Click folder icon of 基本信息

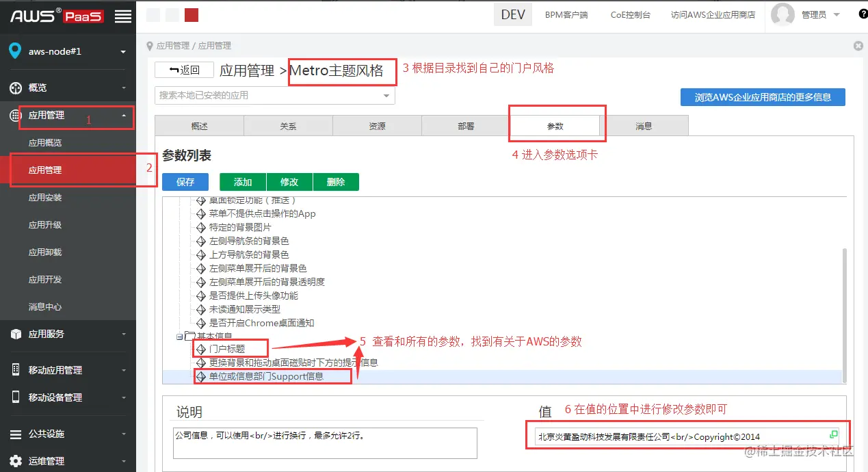(x=190, y=336)
